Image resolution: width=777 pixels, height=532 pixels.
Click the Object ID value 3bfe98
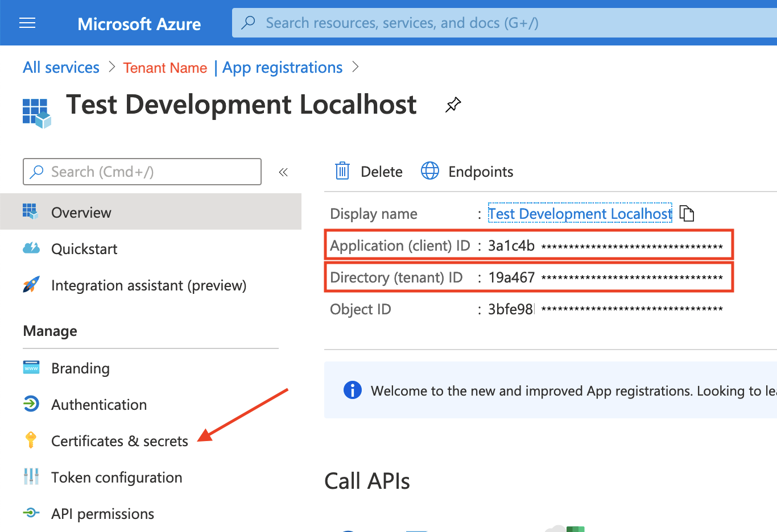click(x=511, y=309)
